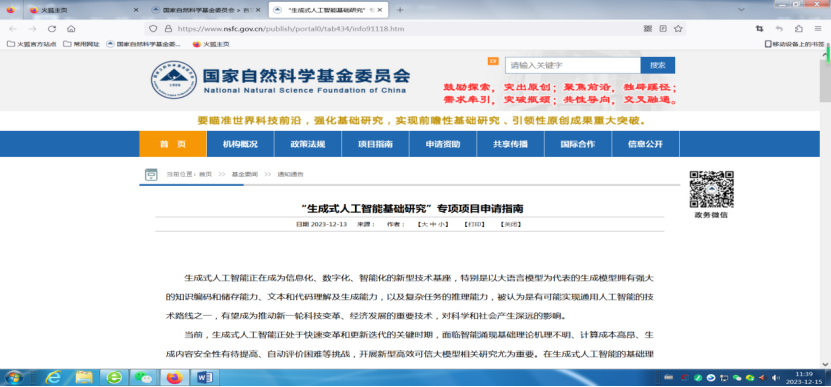Click the screenshot crop tool icon

coord(759,29)
